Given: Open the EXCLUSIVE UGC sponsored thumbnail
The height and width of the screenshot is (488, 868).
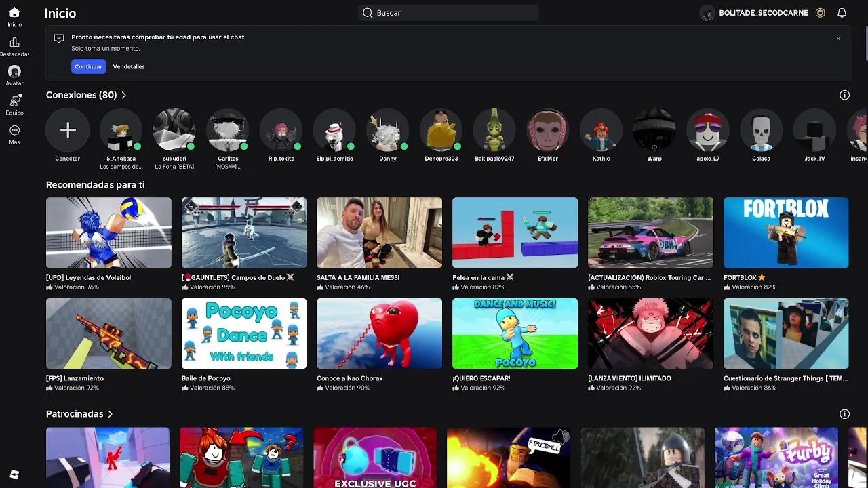Looking at the screenshot, I should click(375, 457).
